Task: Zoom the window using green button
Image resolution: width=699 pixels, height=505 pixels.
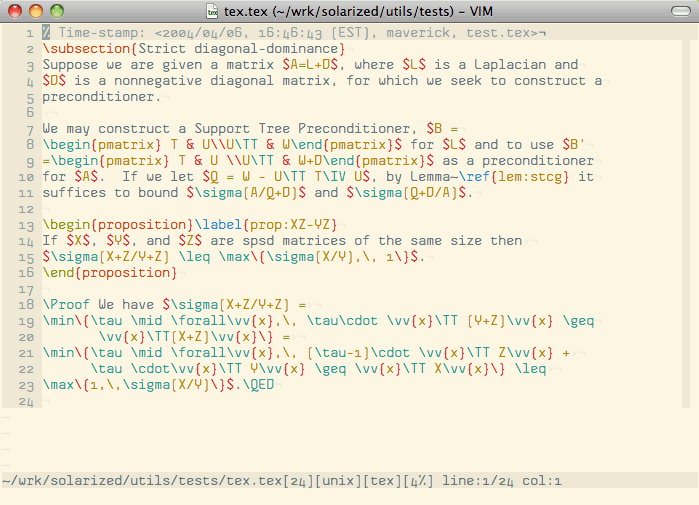Action: [57, 11]
